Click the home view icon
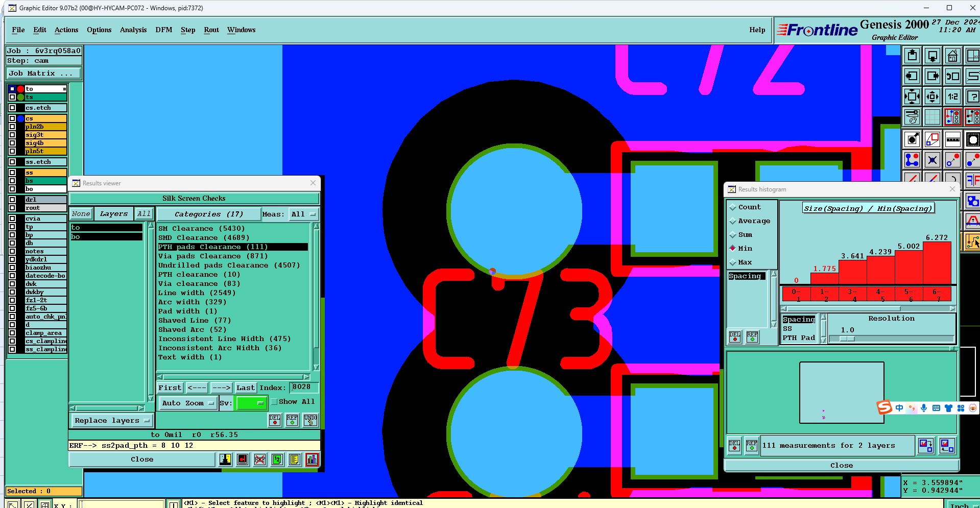 953,55
